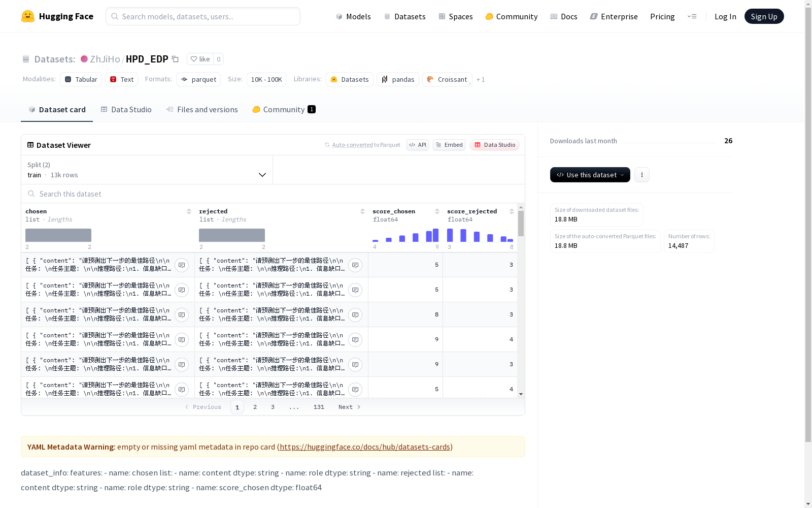This screenshot has width=812, height=508.
Task: Click the ZhJiHo user avatar
Action: tap(84, 59)
